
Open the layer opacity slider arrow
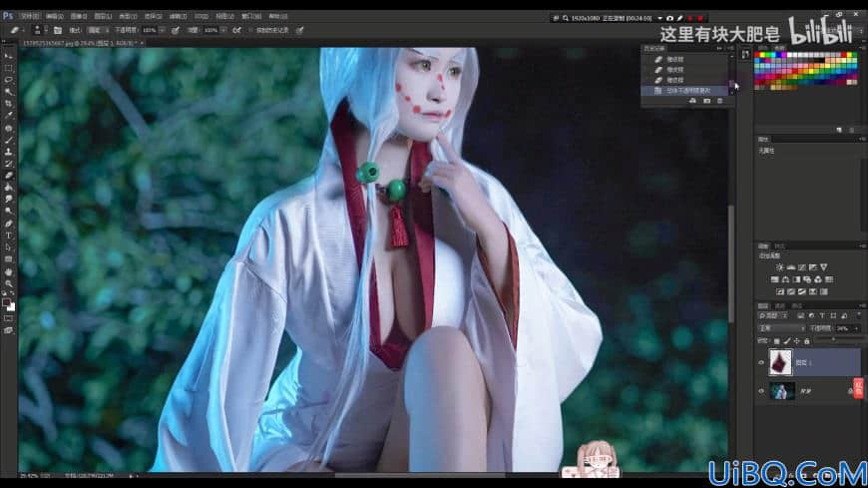pyautogui.click(x=856, y=328)
